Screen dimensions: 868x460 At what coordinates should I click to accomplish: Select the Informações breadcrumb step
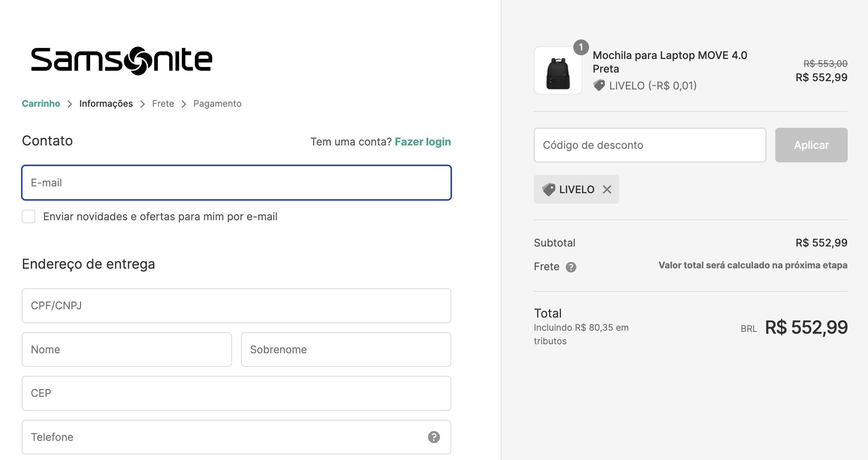coord(106,104)
